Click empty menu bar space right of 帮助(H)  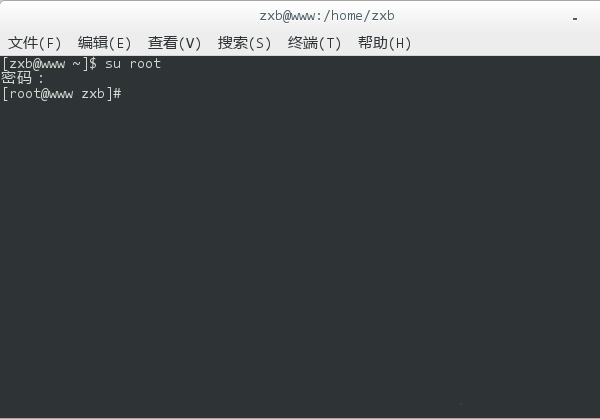point(500,43)
